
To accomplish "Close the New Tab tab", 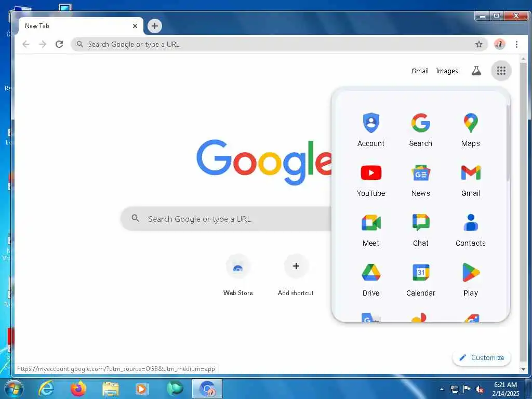I will pos(135,26).
